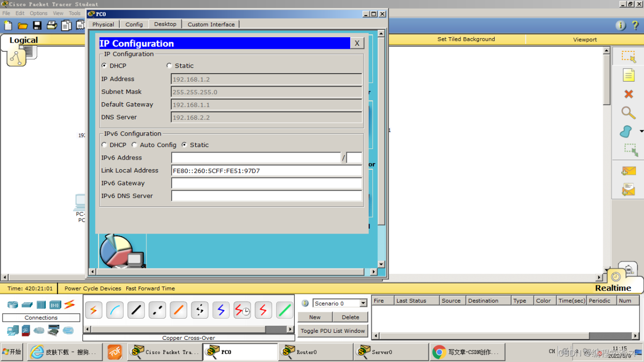The height and width of the screenshot is (362, 644).
Task: Close the IP Configuration panel with X
Action: (357, 43)
